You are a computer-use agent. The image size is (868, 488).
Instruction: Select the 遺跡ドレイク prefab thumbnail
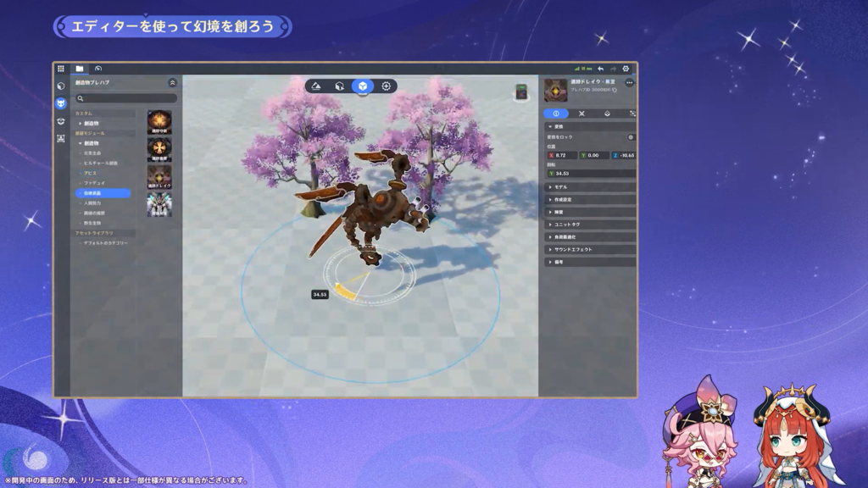159,176
